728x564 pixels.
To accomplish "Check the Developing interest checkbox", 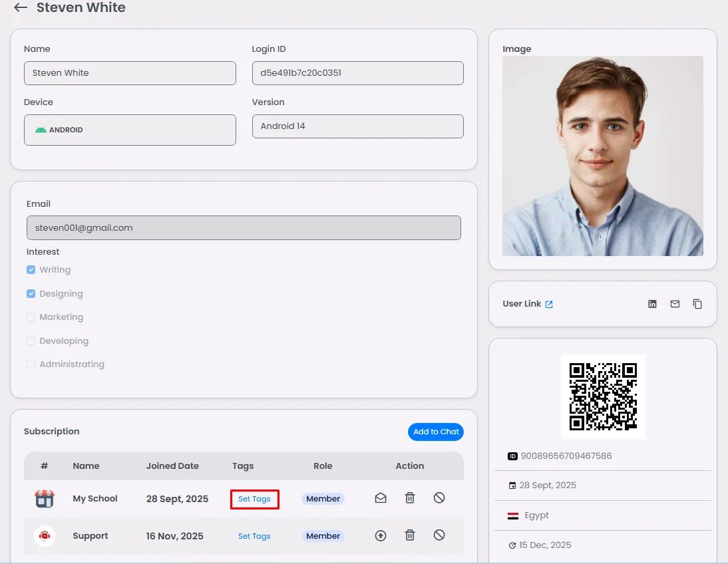I will (31, 341).
